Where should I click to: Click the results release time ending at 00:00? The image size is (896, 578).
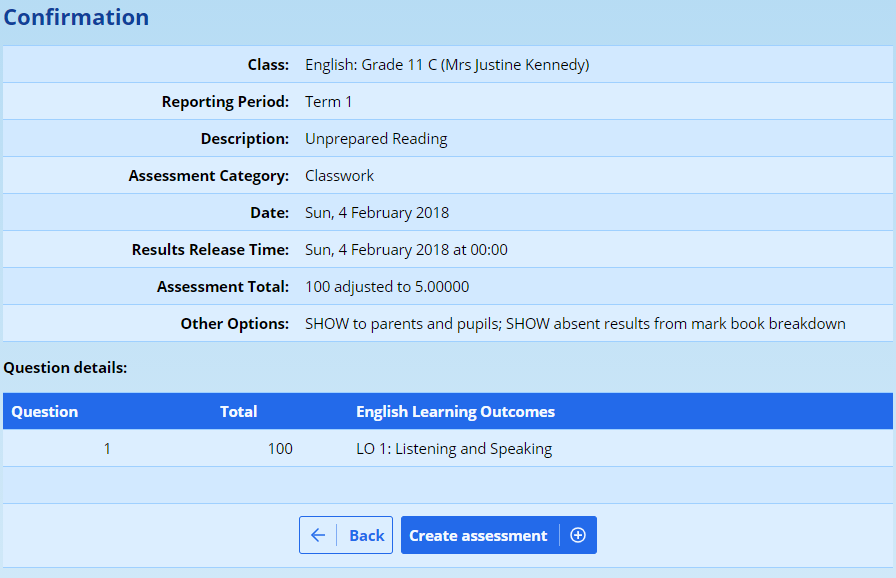406,250
